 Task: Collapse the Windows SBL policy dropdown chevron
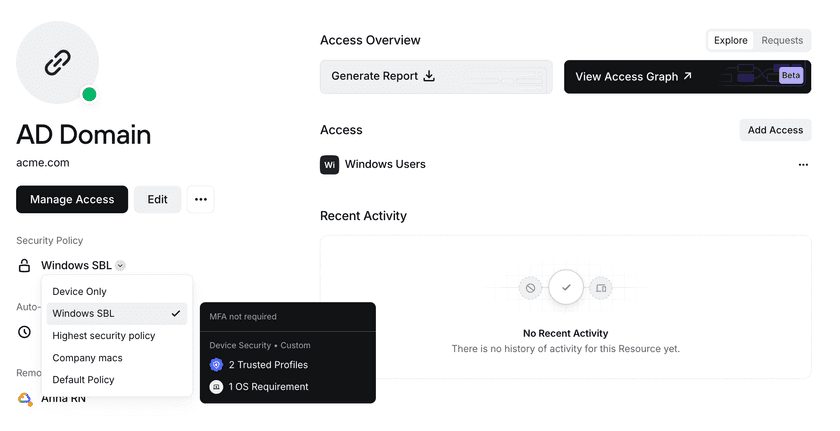(120, 266)
